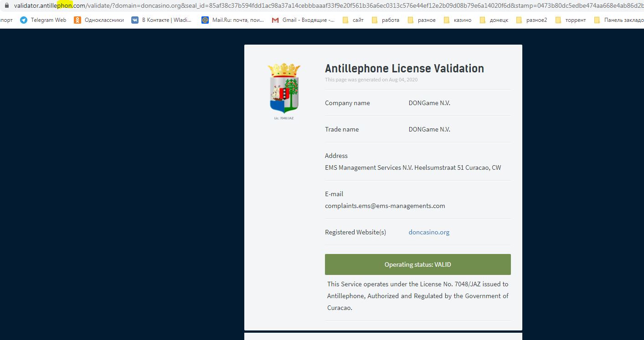Image resolution: width=644 pixels, height=340 pixels.
Task: Open the Telegram Web bookmark
Action: tap(43, 20)
